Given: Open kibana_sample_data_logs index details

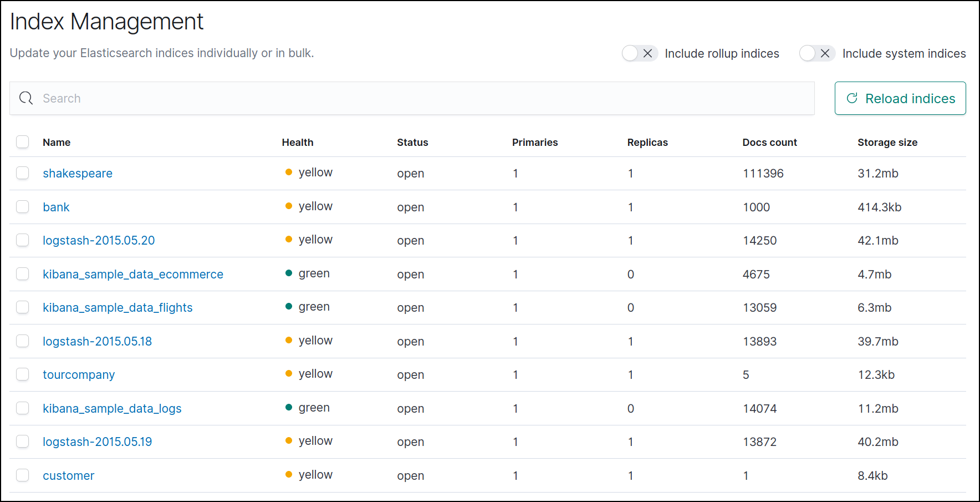Looking at the screenshot, I should 112,408.
